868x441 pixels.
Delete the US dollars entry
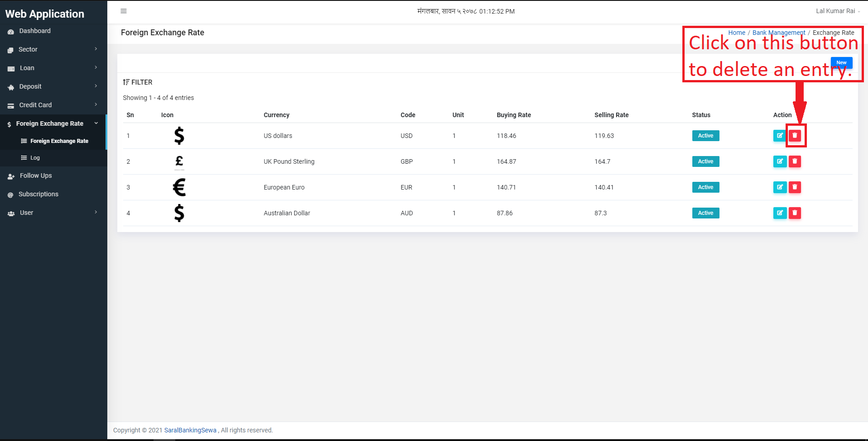[795, 136]
